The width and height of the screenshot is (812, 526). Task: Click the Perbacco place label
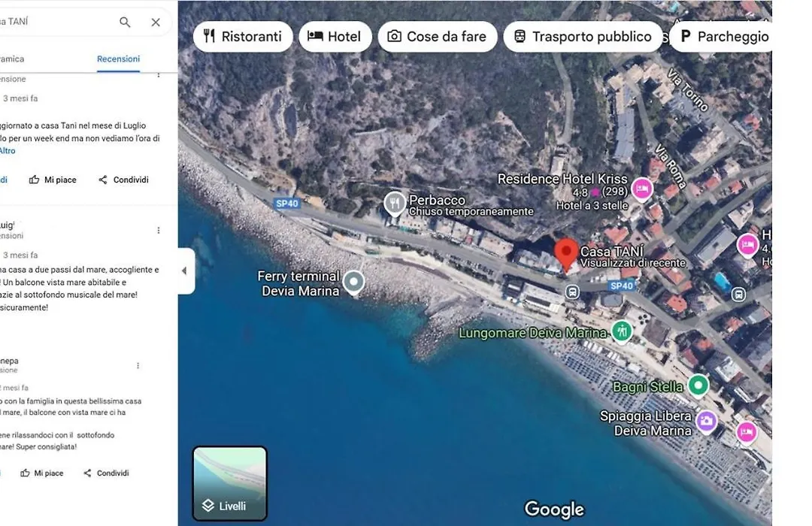[x=437, y=200]
